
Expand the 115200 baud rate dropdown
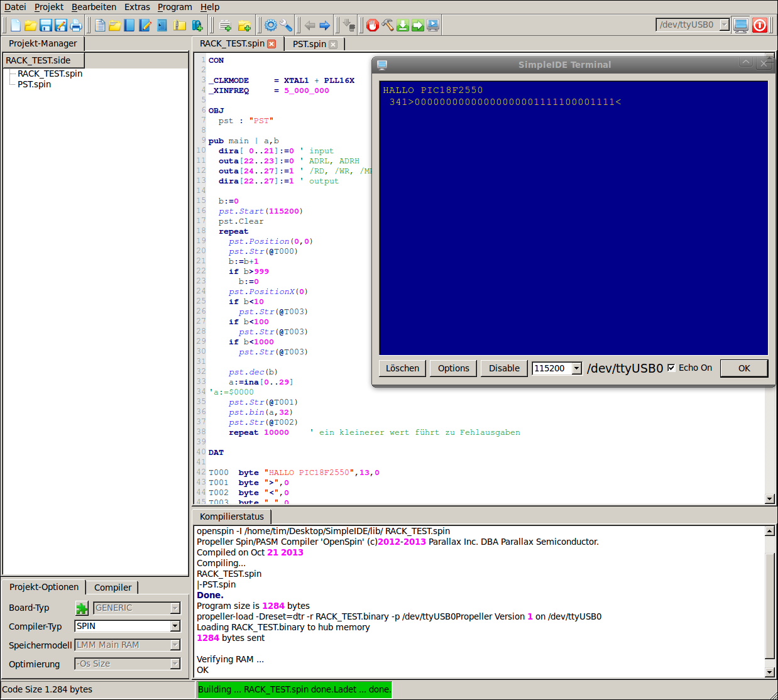click(x=576, y=368)
